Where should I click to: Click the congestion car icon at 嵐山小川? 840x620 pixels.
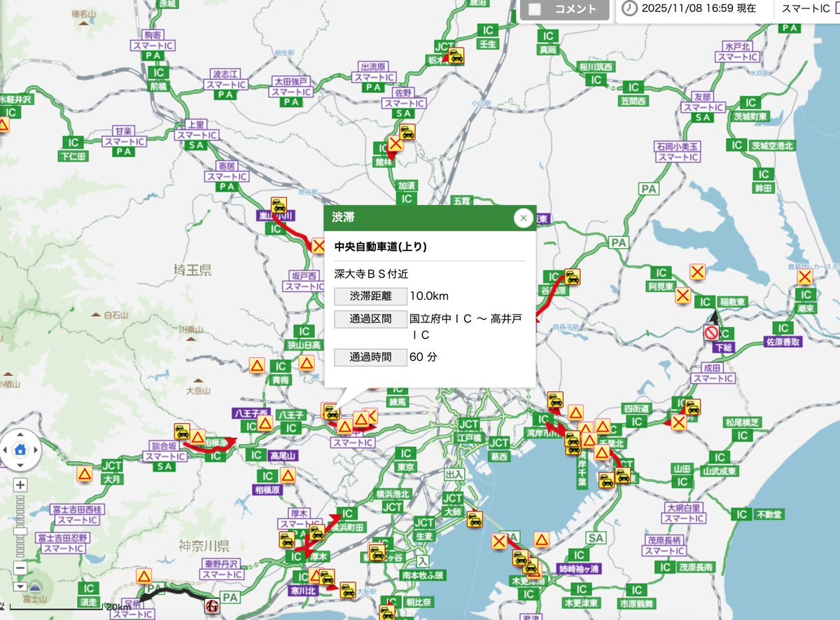pos(279,205)
